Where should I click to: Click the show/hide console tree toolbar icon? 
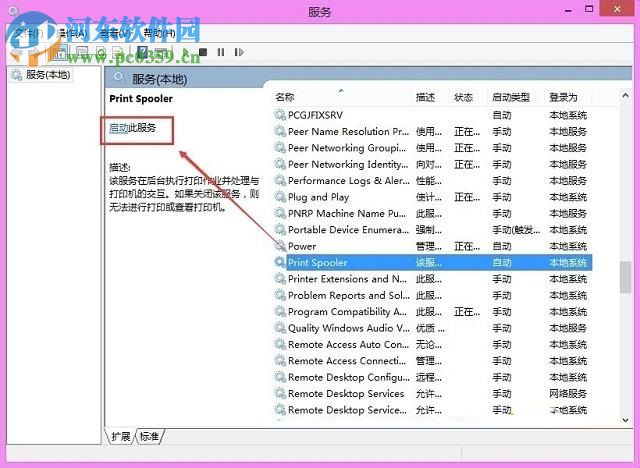click(60, 53)
